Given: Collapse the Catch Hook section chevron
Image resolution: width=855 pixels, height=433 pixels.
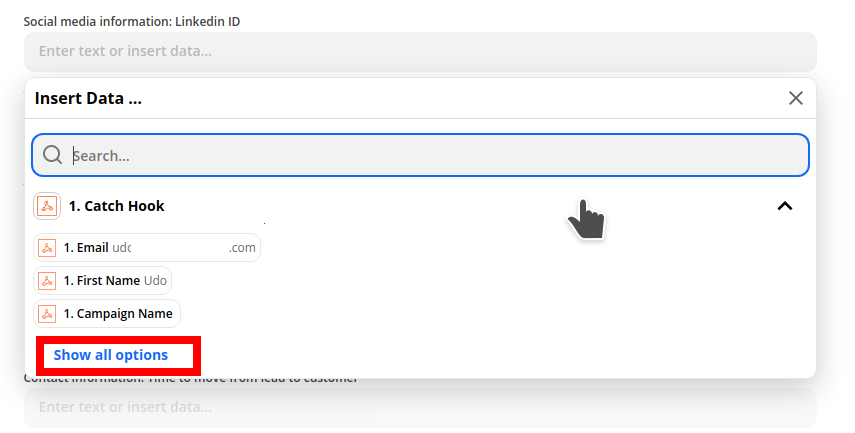Looking at the screenshot, I should (785, 206).
